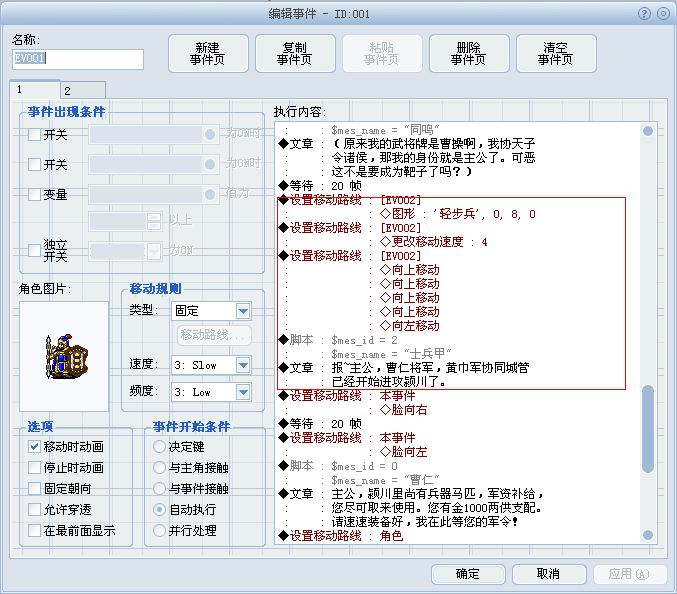Cancel with the 取消 button

click(549, 574)
